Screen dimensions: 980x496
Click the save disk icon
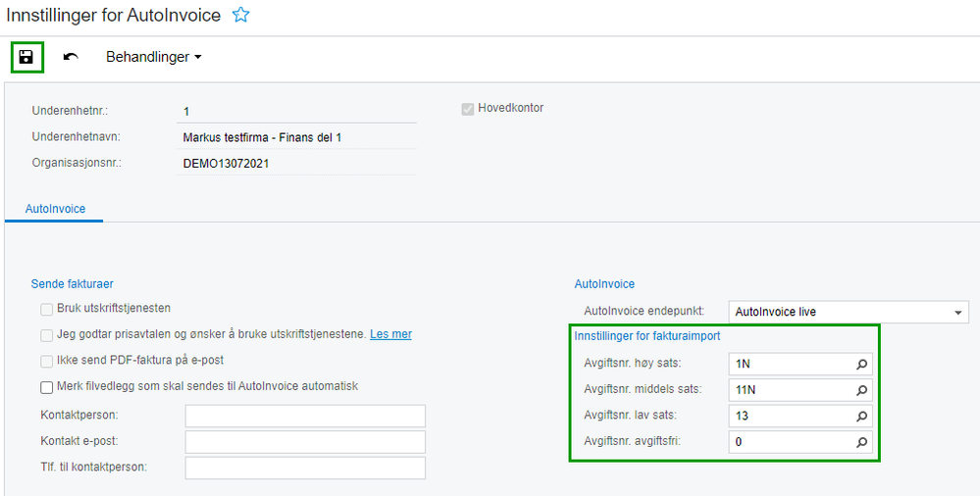pyautogui.click(x=26, y=57)
